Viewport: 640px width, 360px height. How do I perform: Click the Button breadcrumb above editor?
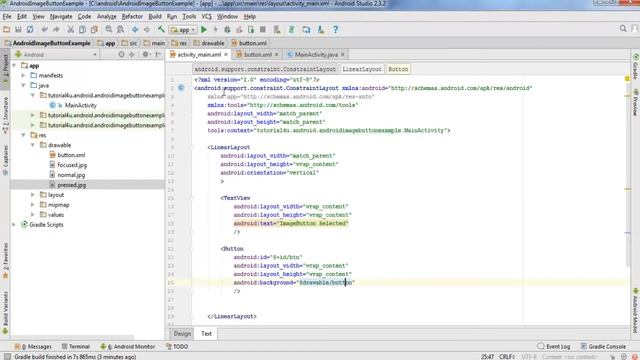click(x=398, y=69)
